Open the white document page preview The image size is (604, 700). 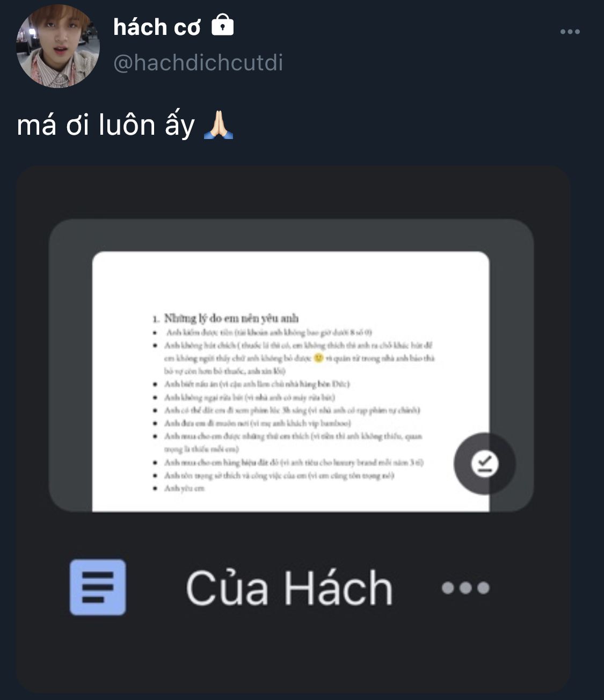point(290,382)
